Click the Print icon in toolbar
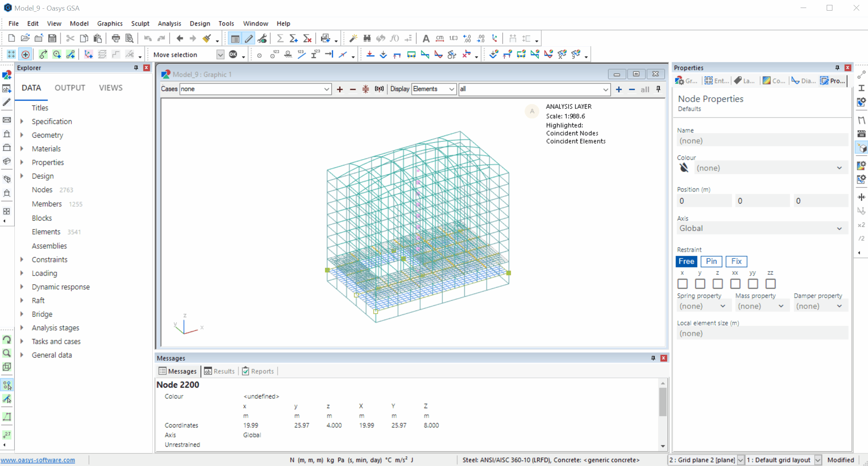The image size is (868, 466). point(116,38)
